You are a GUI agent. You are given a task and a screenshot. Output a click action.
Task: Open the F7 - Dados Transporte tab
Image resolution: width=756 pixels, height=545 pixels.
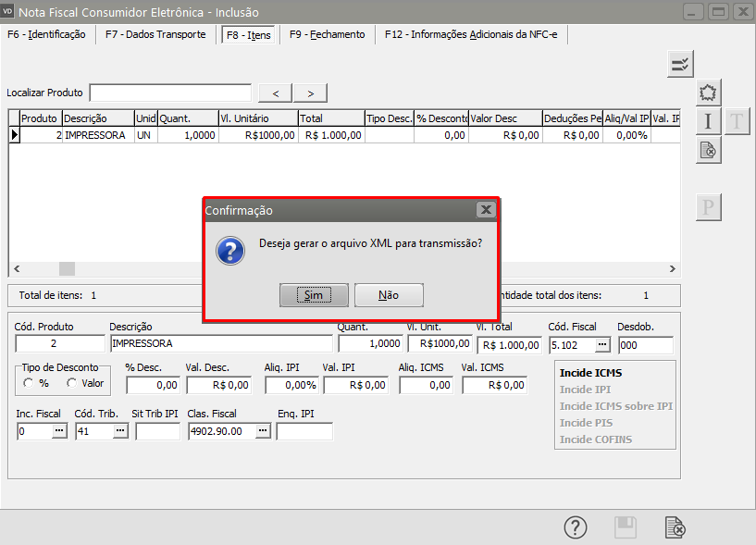click(155, 34)
